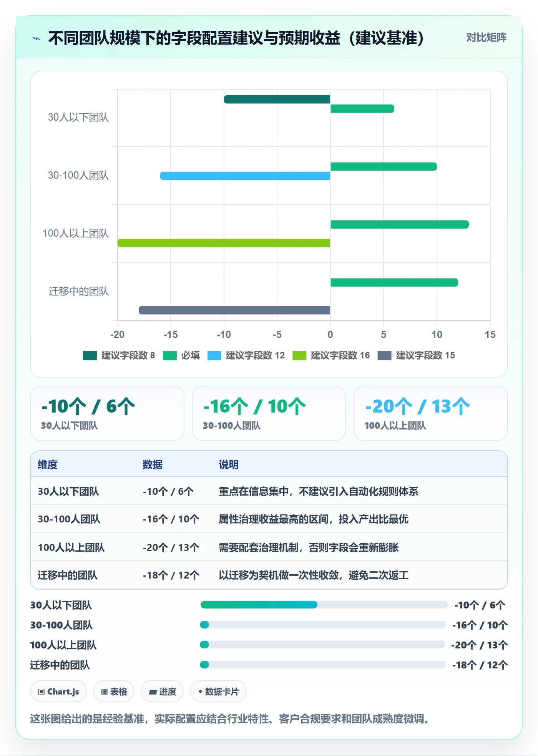
Task: Click the lightning icon beside the title
Action: 37,38
